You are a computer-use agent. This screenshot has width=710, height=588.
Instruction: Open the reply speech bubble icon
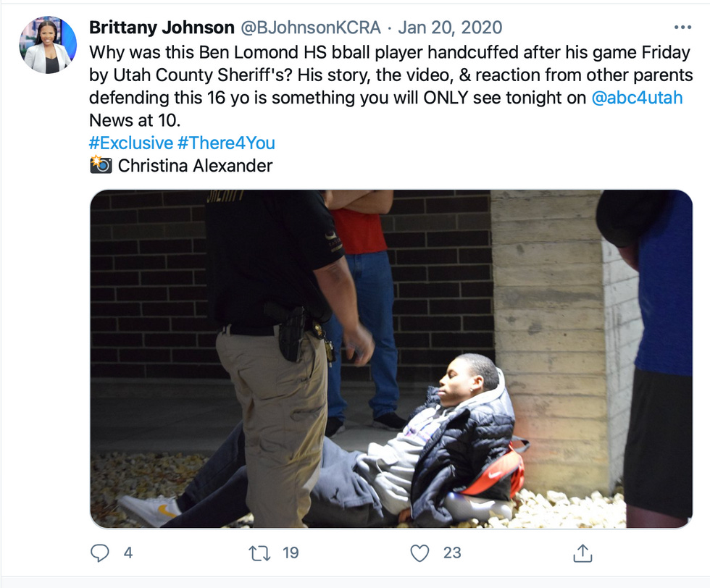100,553
